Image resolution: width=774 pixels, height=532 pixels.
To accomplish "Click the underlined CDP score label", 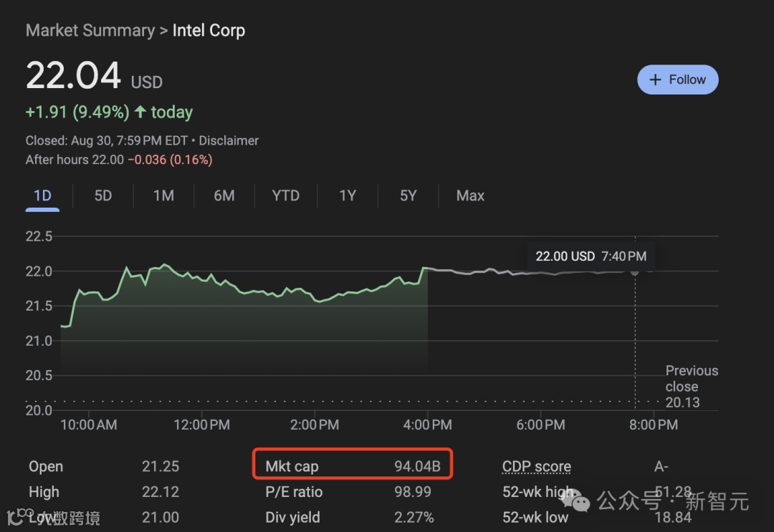I will (x=537, y=467).
